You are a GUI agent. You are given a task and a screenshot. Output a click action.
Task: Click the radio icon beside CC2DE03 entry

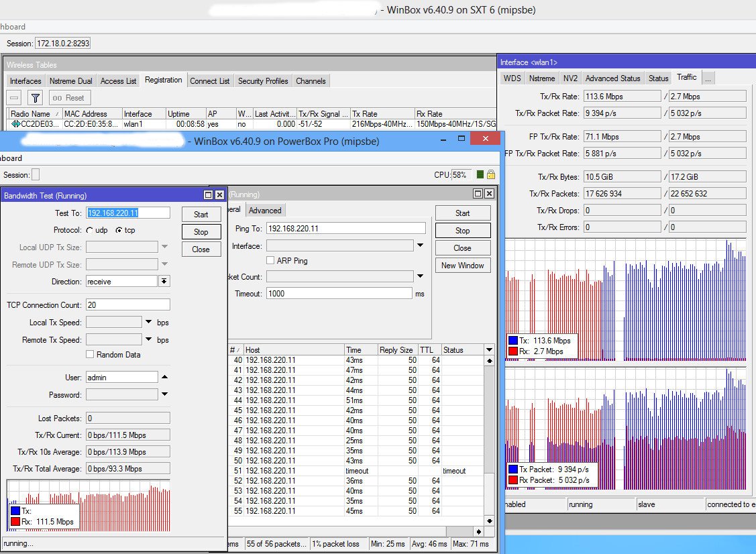(16, 124)
